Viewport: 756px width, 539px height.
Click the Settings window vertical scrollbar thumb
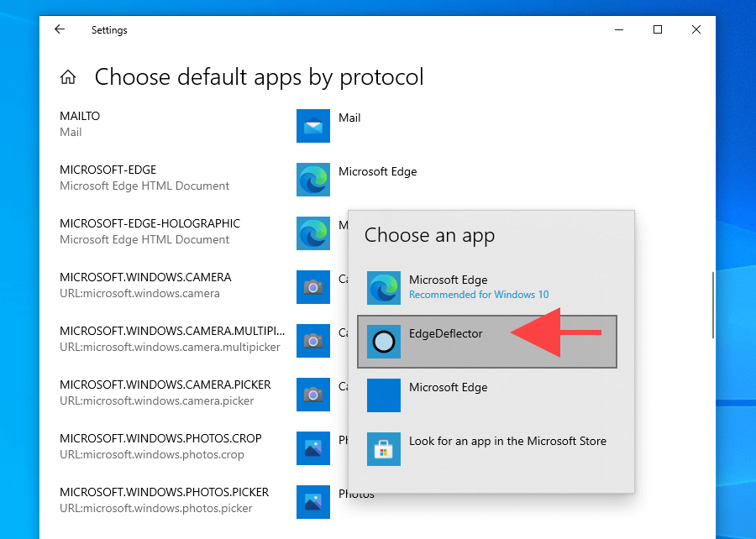[712, 305]
